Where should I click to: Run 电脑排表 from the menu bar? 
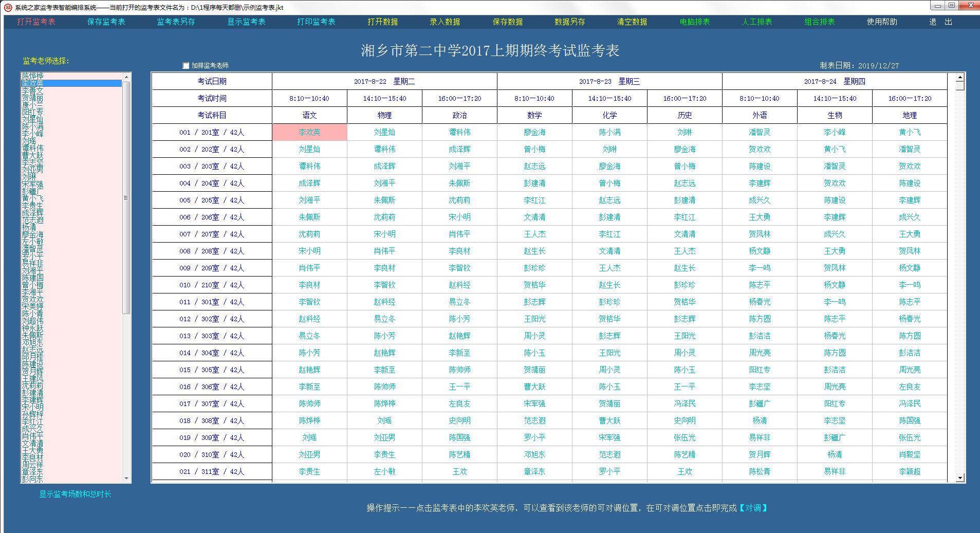click(695, 22)
